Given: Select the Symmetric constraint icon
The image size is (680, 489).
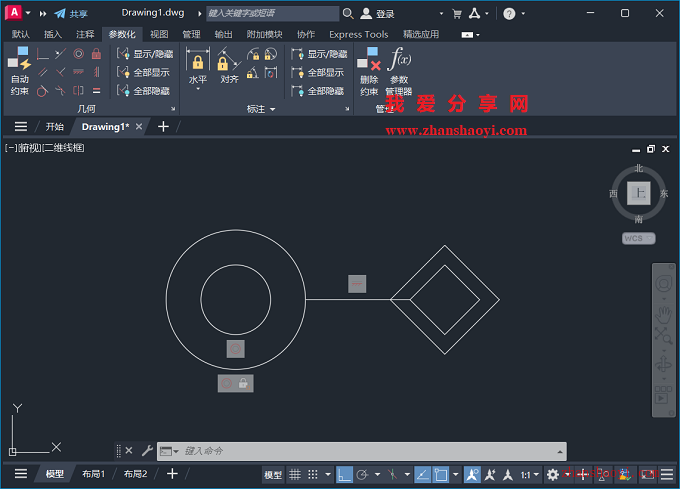Looking at the screenshot, I should [x=78, y=91].
